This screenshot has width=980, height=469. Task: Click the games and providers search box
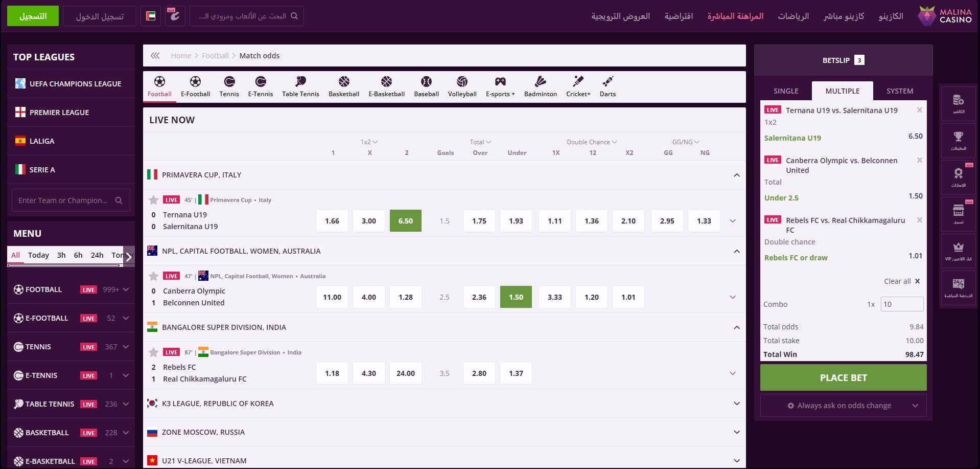pos(247,16)
